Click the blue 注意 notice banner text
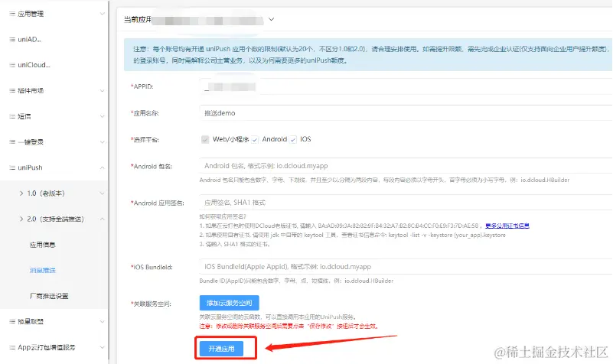This screenshot has width=613, height=364. tap(370, 55)
